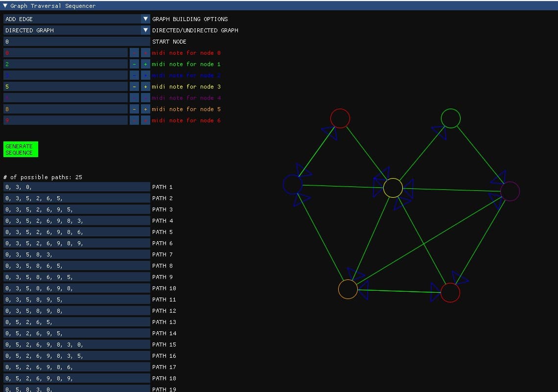Viewport: 558px width, 392px height.
Task: Click the START NODE input field
Action: point(76,41)
